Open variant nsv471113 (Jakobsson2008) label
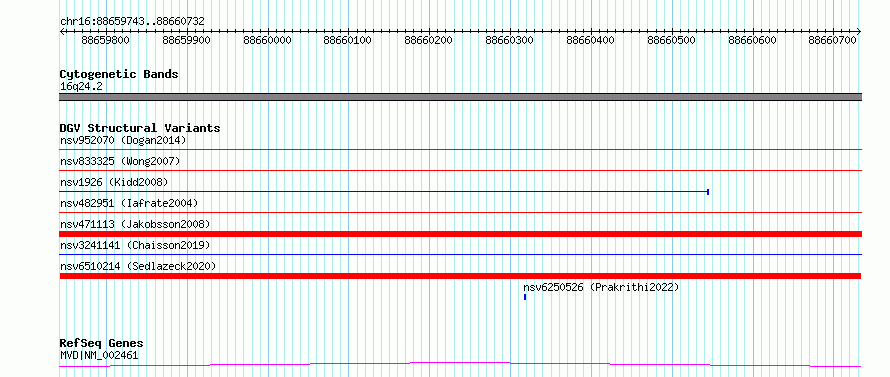The width and height of the screenshot is (890, 377). pyautogui.click(x=135, y=224)
